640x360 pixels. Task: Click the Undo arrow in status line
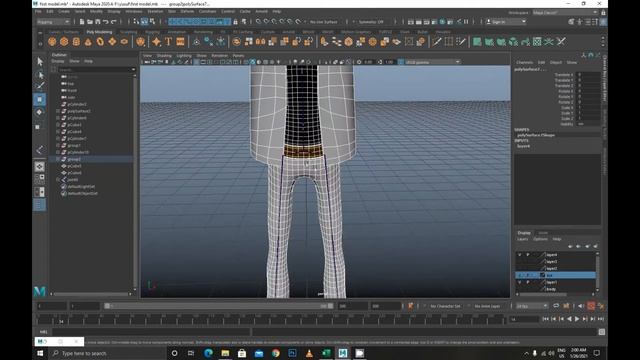click(x=106, y=22)
